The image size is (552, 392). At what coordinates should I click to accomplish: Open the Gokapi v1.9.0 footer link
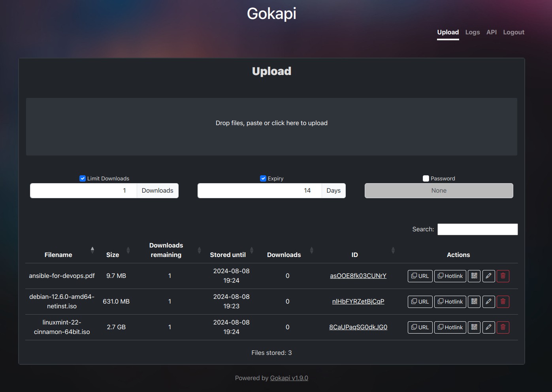click(x=289, y=378)
